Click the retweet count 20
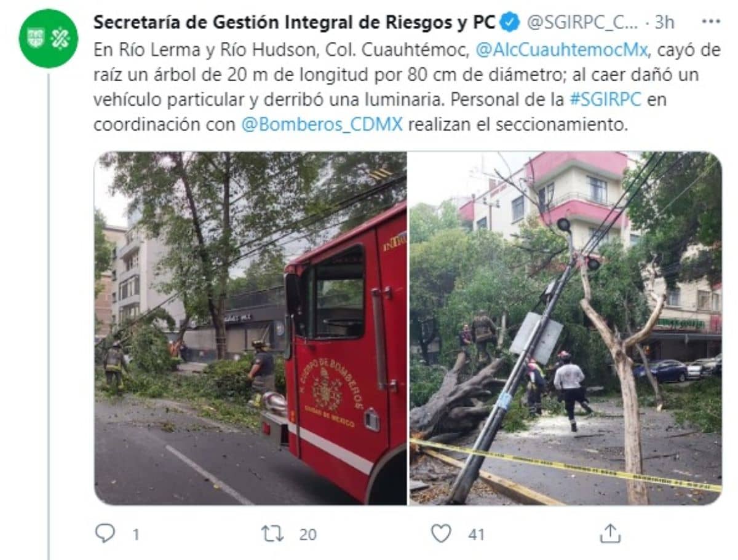Viewport: 738px width, 560px height. pos(307,534)
